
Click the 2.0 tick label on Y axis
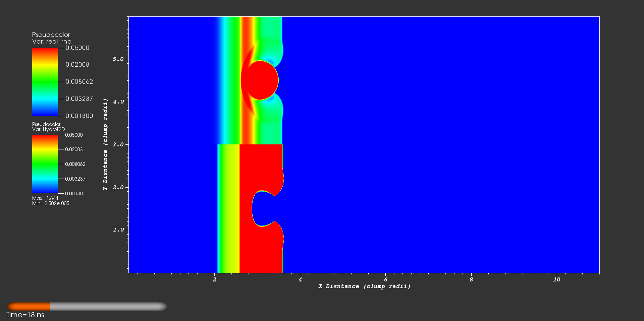[x=118, y=188]
